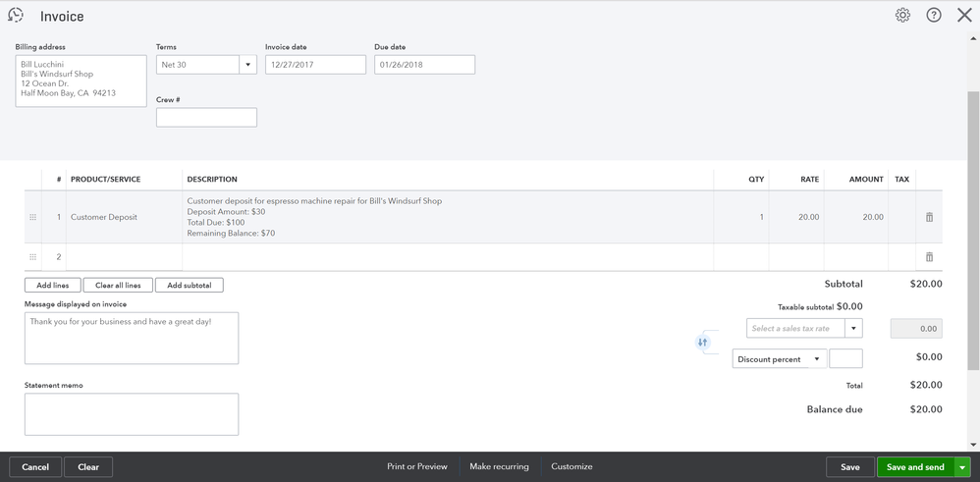Expand the Save and send arrow menu
The width and height of the screenshot is (980, 482).
tap(962, 467)
